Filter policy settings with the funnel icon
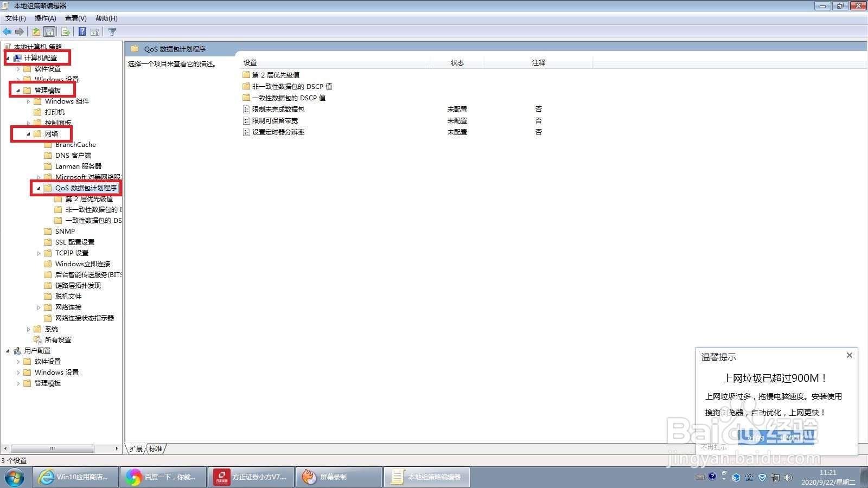The height and width of the screenshot is (488, 868). 112,31
